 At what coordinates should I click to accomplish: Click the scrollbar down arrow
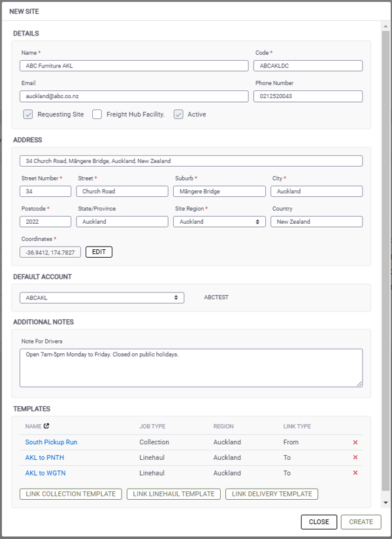pyautogui.click(x=385, y=502)
